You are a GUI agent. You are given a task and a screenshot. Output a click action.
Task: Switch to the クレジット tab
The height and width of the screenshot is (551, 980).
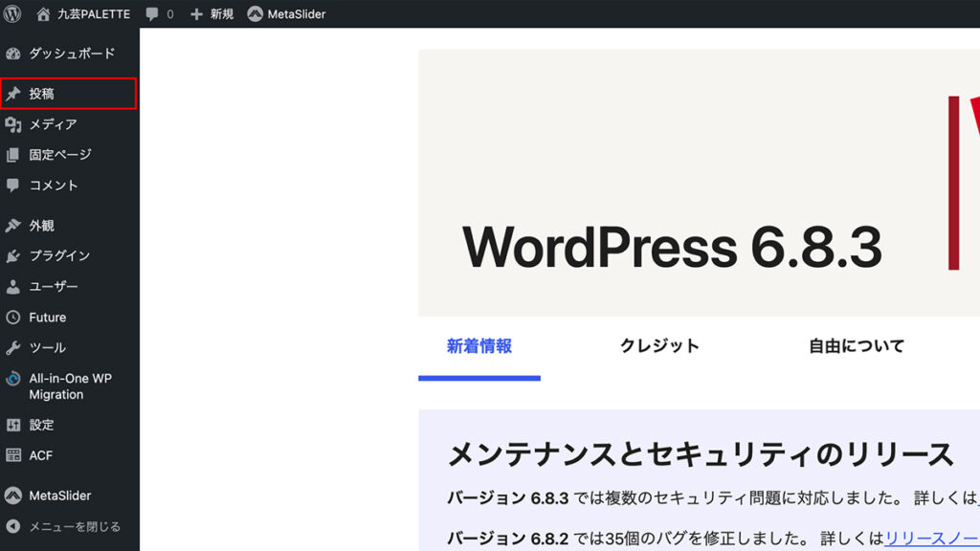tap(659, 346)
